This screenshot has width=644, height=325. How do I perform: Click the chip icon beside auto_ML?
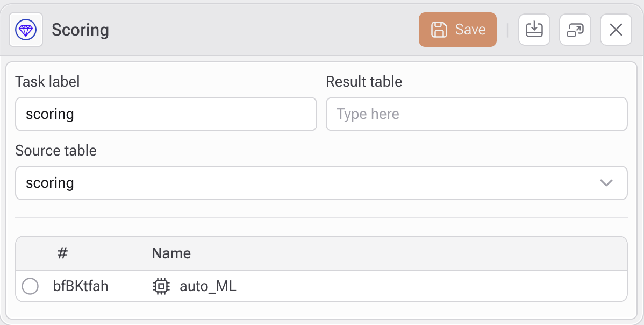[161, 286]
